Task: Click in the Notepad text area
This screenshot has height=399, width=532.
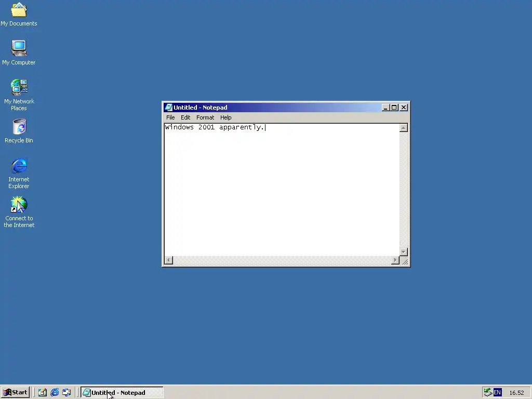Action: tap(282, 189)
